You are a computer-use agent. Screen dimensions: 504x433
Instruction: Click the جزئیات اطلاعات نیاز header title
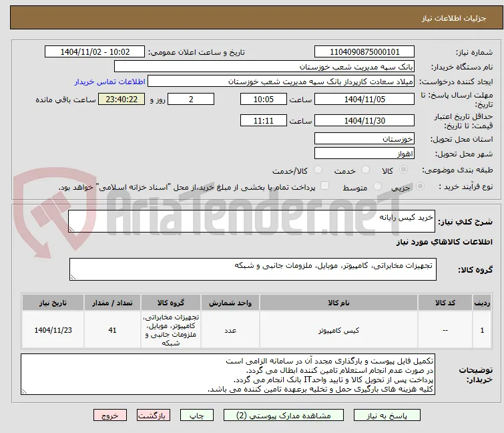[453, 18]
